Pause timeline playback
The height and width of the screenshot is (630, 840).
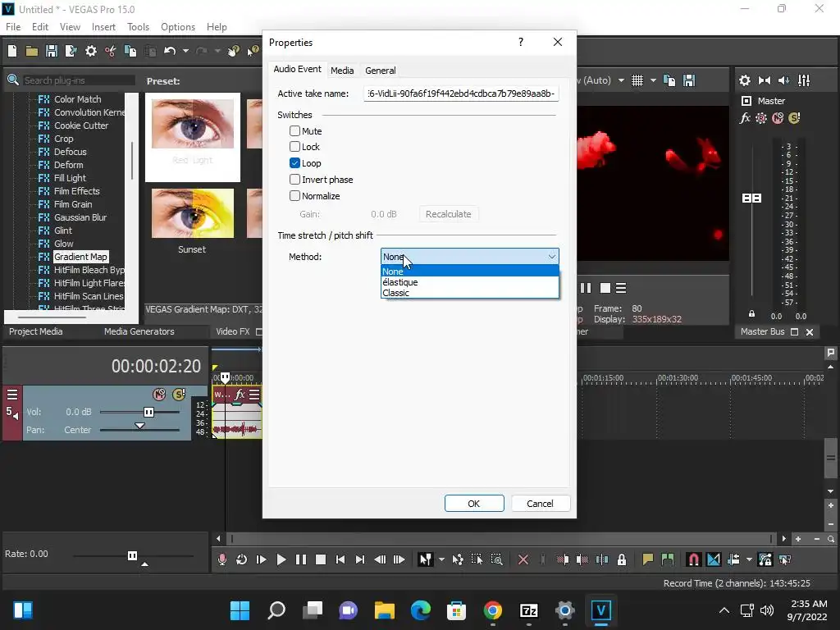coord(301,559)
